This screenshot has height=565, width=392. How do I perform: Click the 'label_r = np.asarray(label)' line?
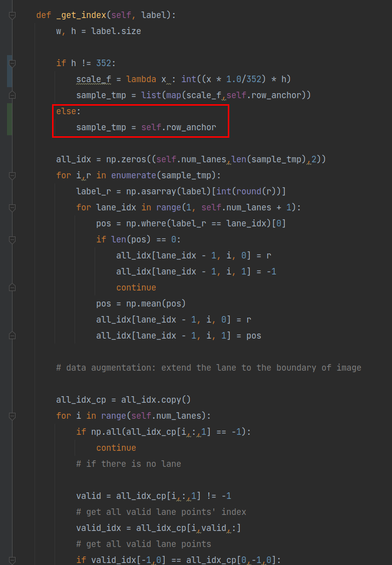click(x=181, y=191)
